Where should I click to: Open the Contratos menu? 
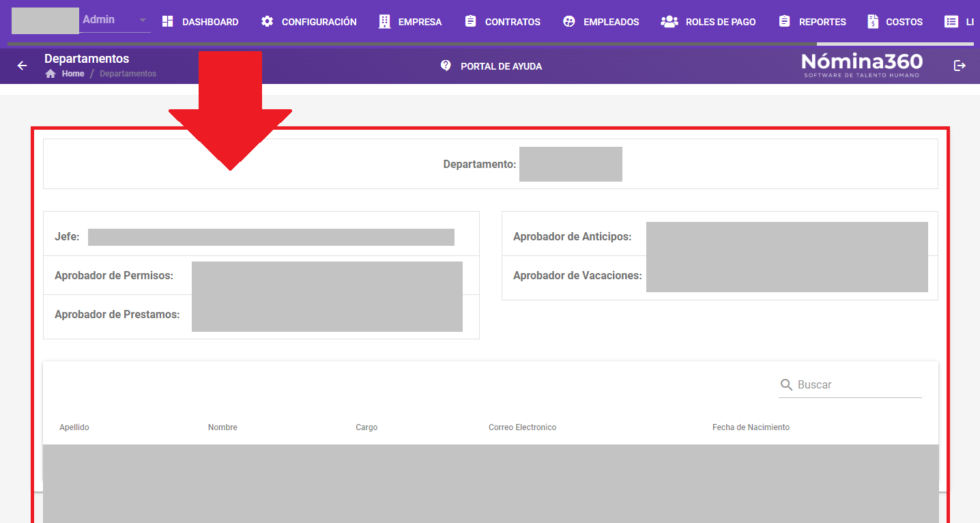click(502, 22)
